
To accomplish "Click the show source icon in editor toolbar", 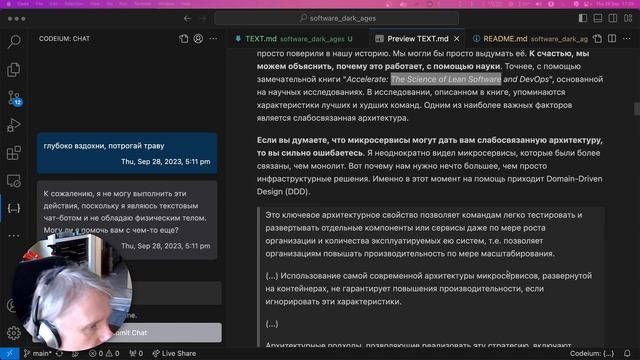I will pos(598,38).
